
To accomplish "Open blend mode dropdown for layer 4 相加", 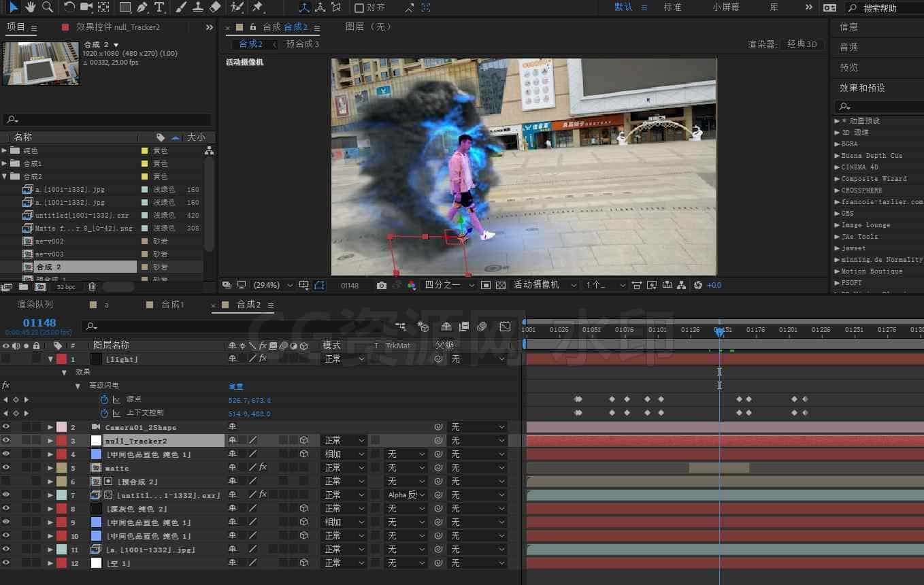I will (344, 454).
